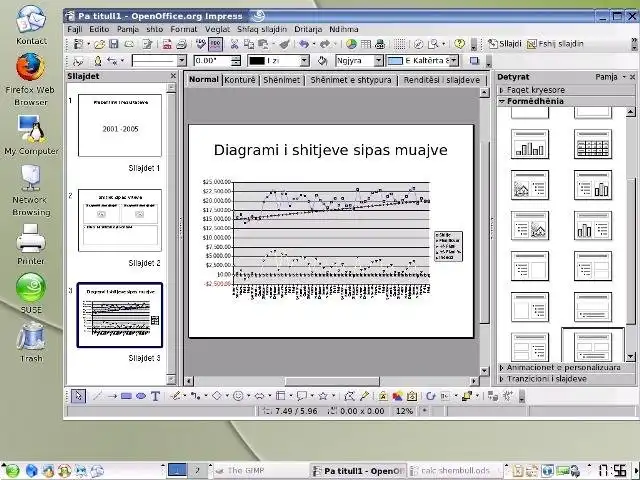Click the Smiley symbol shapes icon
This screenshot has width=640, height=480.
click(238, 396)
